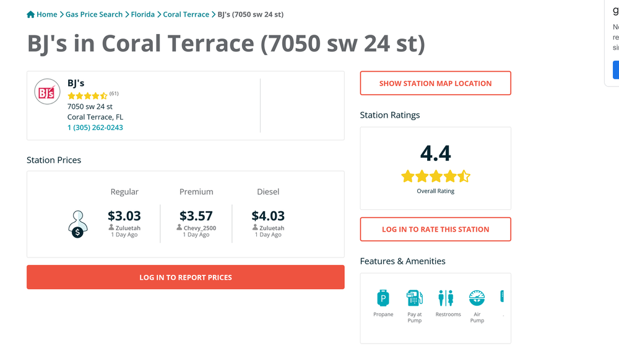Select the Premium price $3.57
The height and width of the screenshot is (364, 619).
pos(196,216)
